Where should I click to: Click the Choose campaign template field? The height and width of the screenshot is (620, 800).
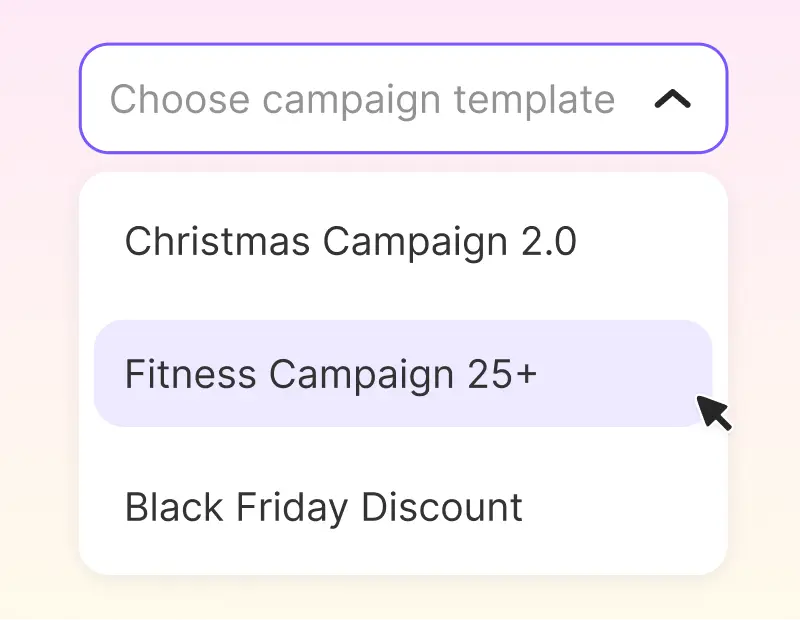pos(403,98)
